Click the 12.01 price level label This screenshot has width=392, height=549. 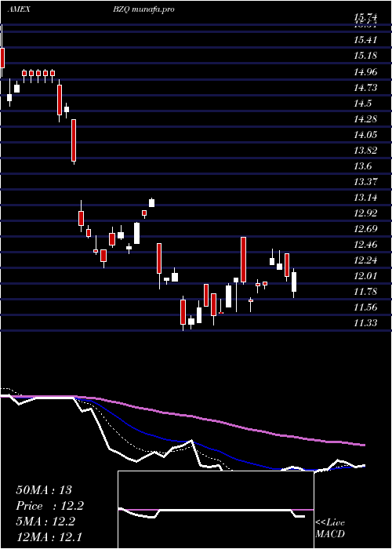tap(365, 276)
